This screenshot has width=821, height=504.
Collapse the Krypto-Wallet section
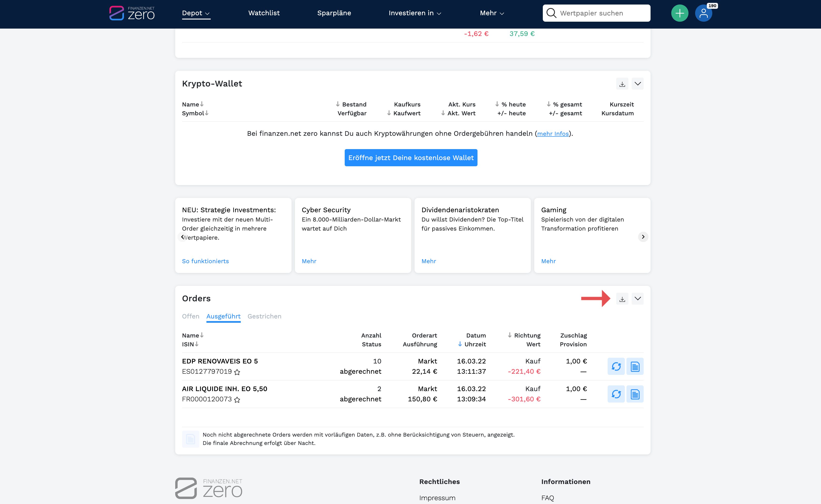(637, 84)
